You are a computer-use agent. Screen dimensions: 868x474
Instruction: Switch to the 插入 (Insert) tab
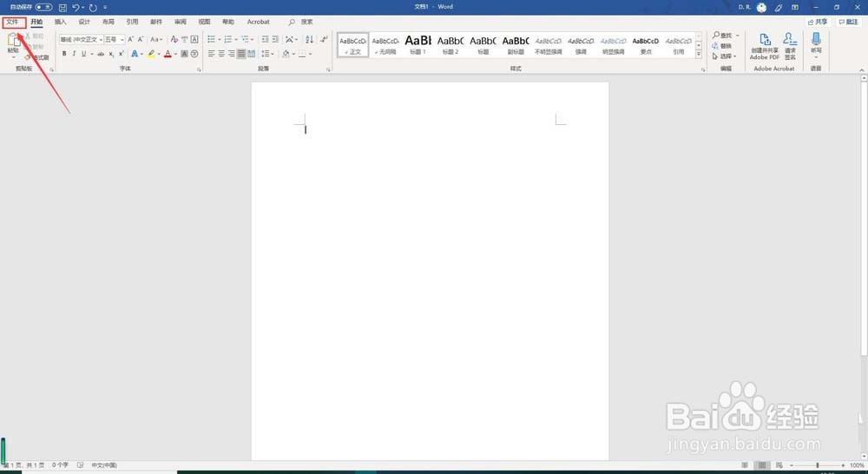(61, 22)
